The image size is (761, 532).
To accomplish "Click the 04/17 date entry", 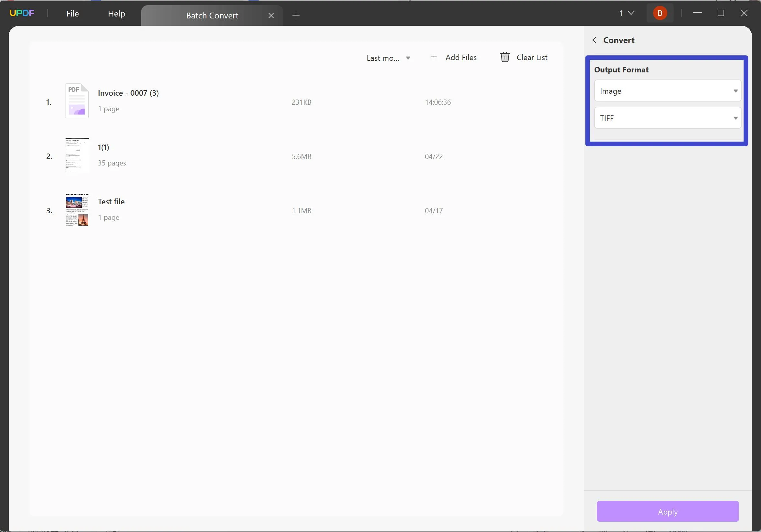I will coord(434,211).
